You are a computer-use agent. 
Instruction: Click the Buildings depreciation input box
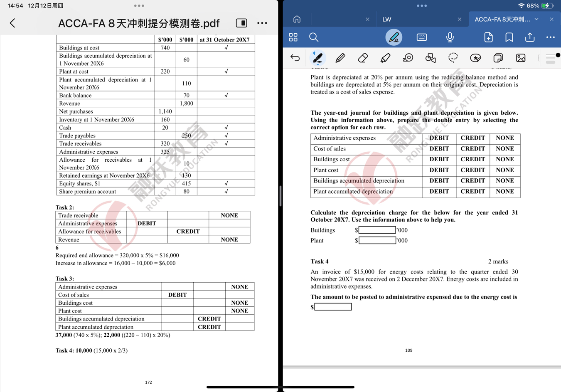pyautogui.click(x=377, y=230)
